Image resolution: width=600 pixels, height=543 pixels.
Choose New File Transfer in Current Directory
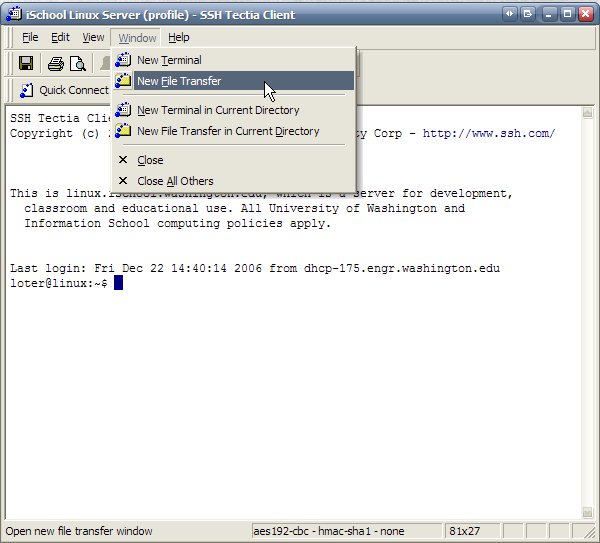click(233, 131)
